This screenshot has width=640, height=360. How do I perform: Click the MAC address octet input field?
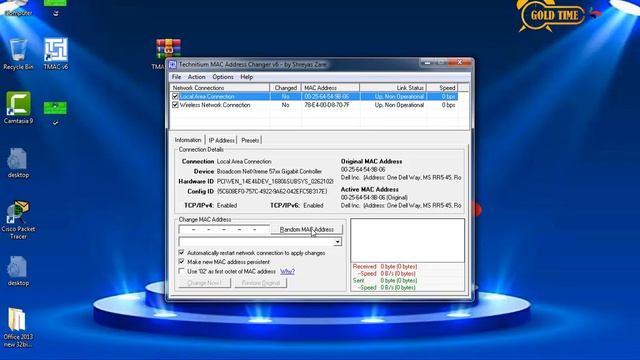pos(224,229)
